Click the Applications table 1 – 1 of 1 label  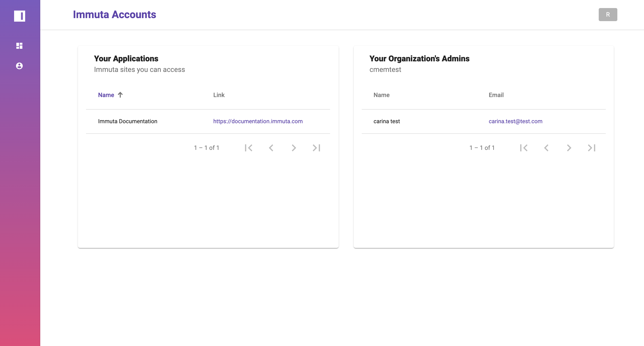click(x=207, y=148)
